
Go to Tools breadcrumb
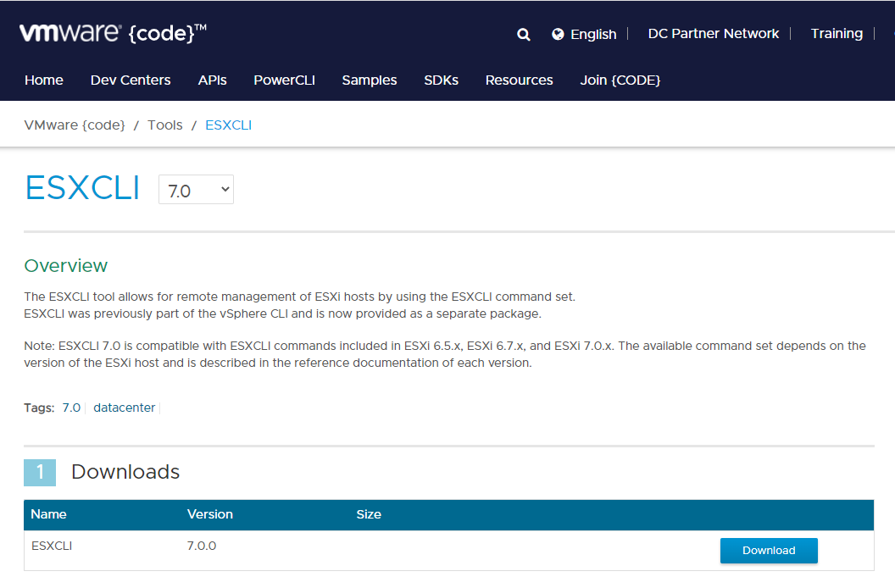point(165,125)
